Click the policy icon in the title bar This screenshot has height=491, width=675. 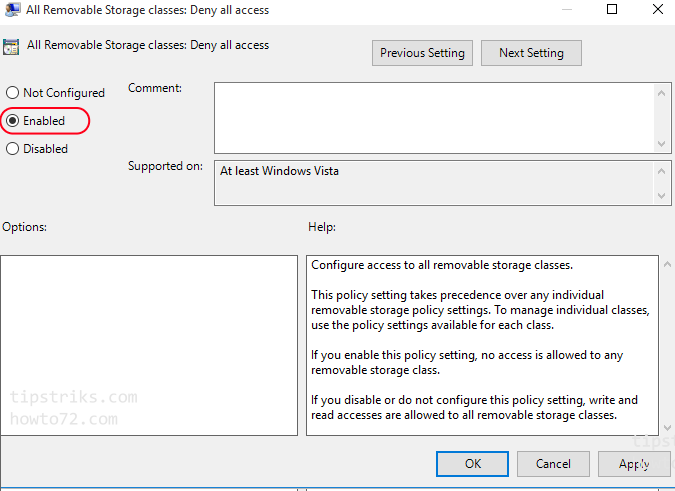[x=12, y=9]
